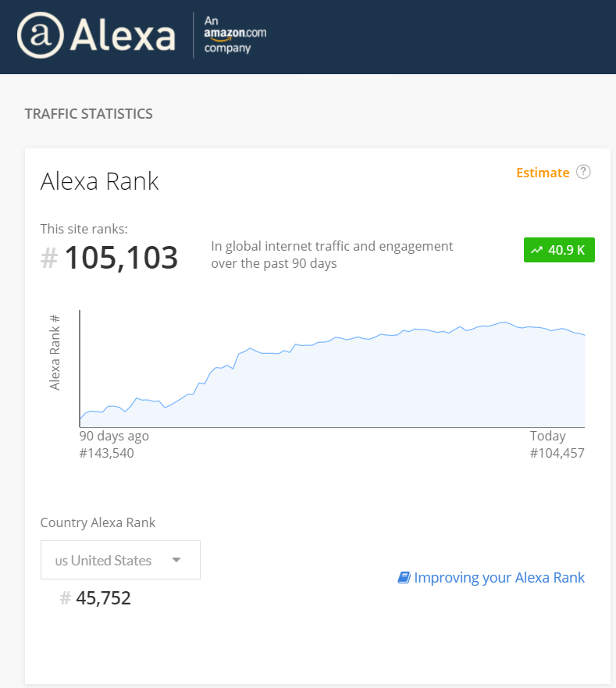
Task: Click the Alexa Rank heading
Action: [x=100, y=181]
